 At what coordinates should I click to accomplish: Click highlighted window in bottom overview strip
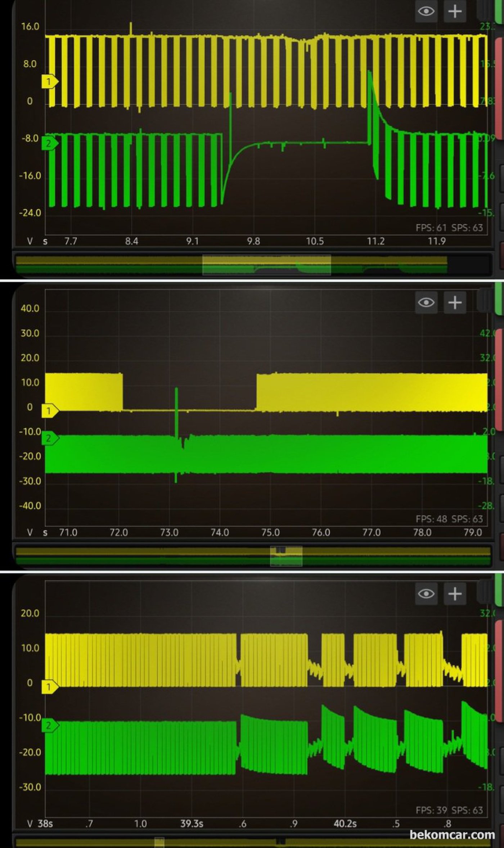(x=159, y=843)
